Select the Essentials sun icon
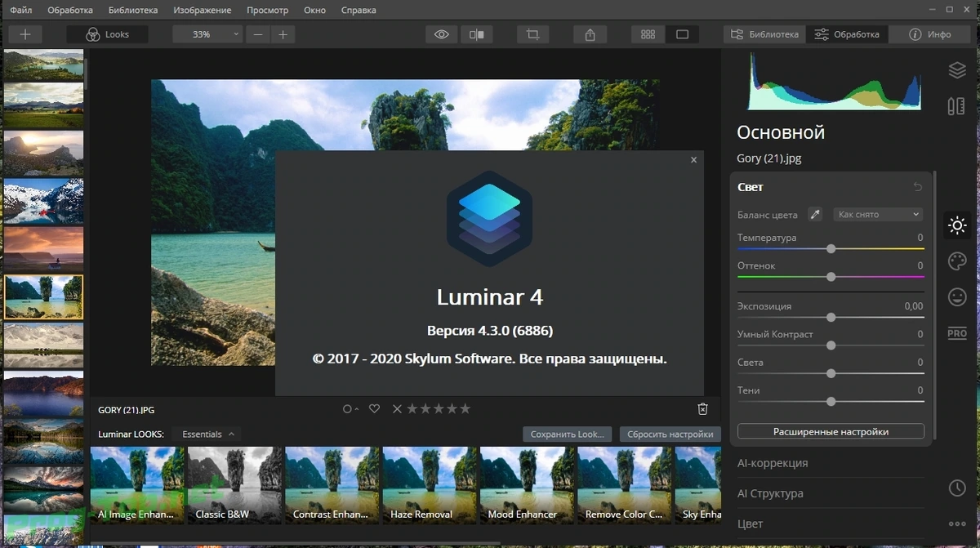The height and width of the screenshot is (548, 980). tap(957, 225)
